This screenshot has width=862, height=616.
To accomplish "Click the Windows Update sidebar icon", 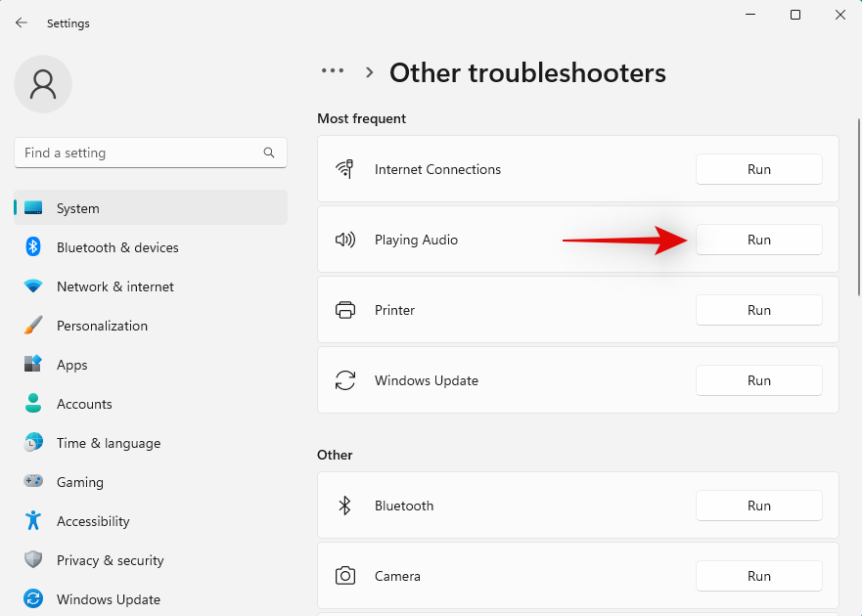I will [x=33, y=598].
